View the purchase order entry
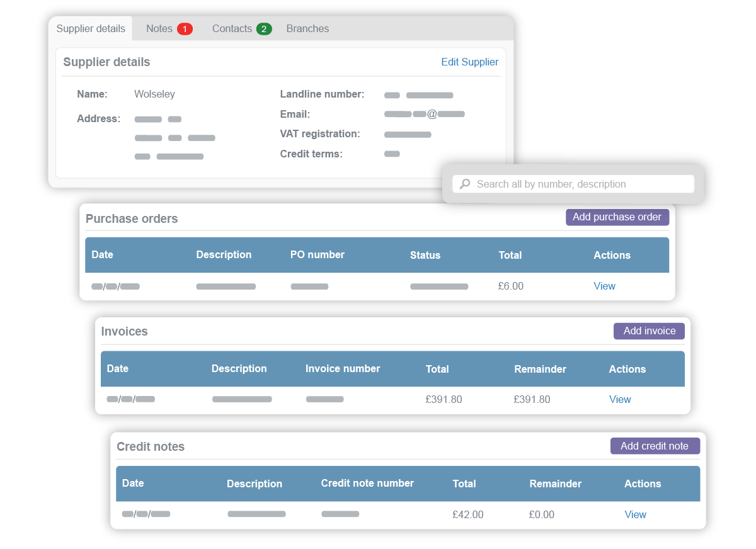Screen dimensions: 756x549 (x=604, y=286)
